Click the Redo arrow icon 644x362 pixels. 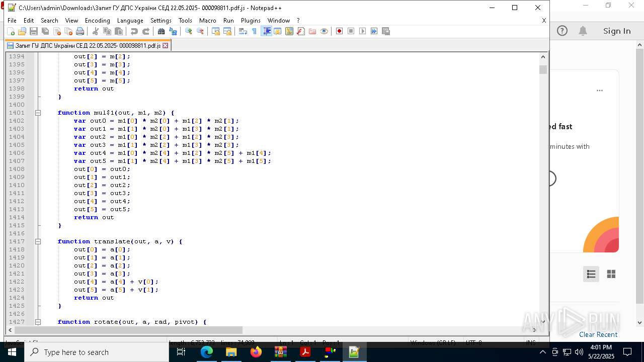146,31
